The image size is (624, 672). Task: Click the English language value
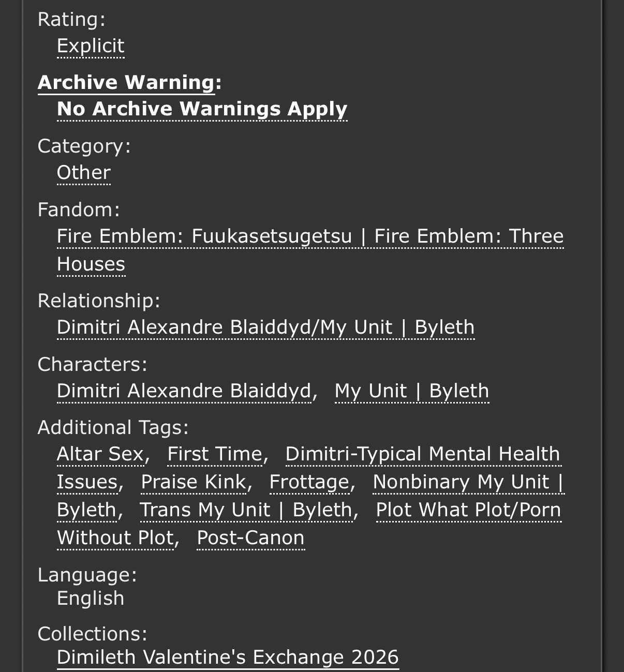click(x=91, y=599)
